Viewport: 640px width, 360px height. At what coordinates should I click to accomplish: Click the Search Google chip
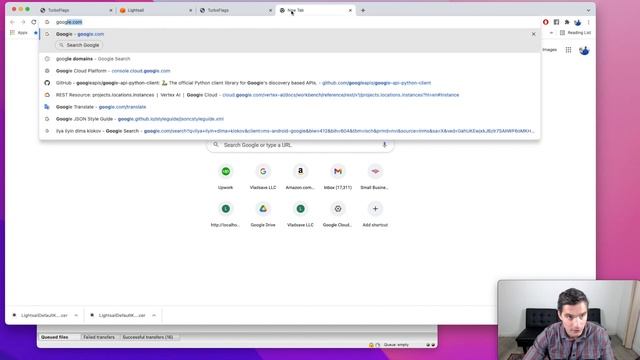tap(79, 45)
